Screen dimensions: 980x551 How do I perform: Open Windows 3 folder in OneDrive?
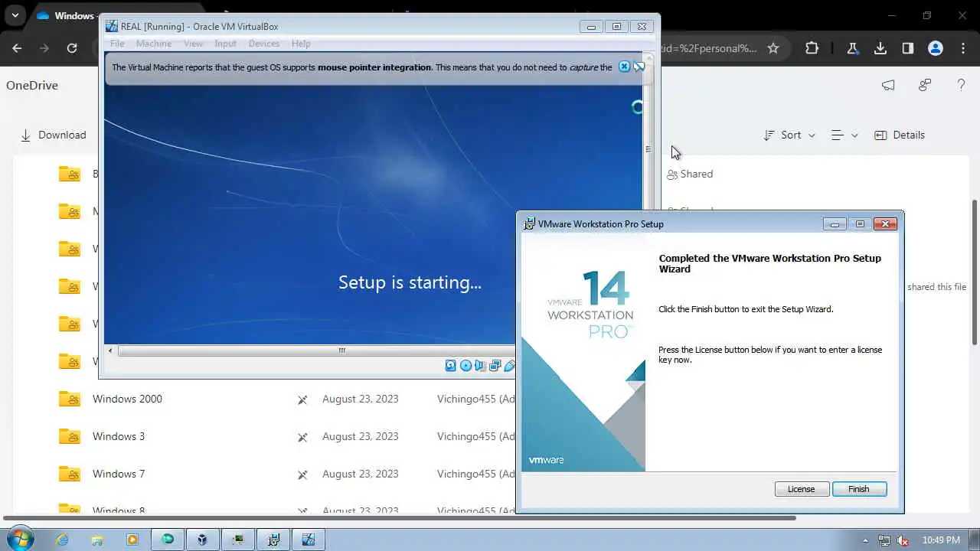119,436
